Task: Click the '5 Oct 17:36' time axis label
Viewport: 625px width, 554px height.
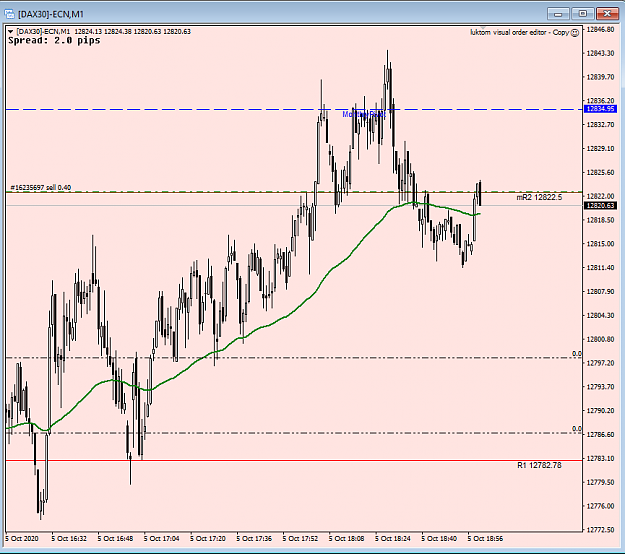Action: pos(254,538)
